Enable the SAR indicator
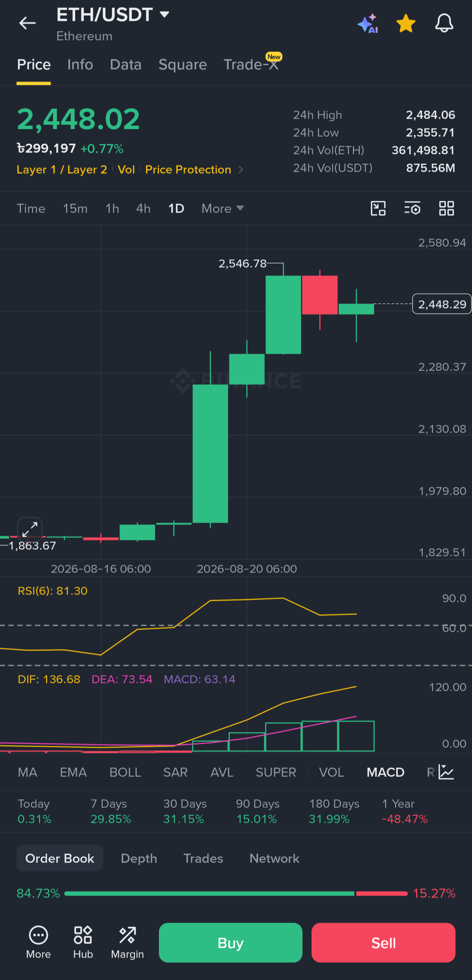The image size is (472, 980). (x=175, y=773)
